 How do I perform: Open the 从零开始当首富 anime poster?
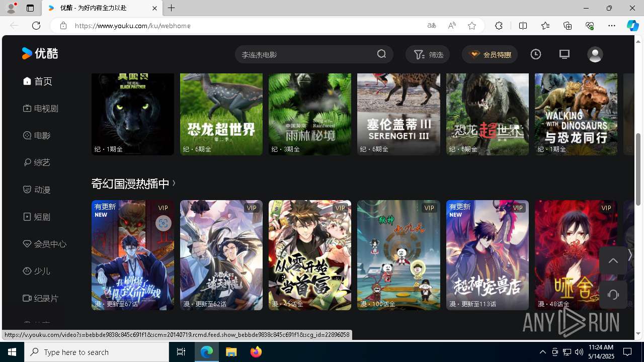click(310, 255)
